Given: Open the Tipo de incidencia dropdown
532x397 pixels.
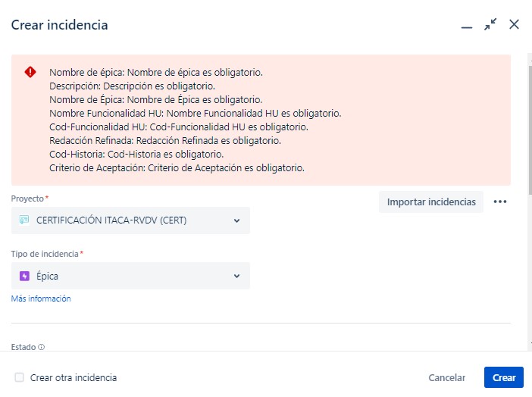Looking at the screenshot, I should [x=130, y=276].
